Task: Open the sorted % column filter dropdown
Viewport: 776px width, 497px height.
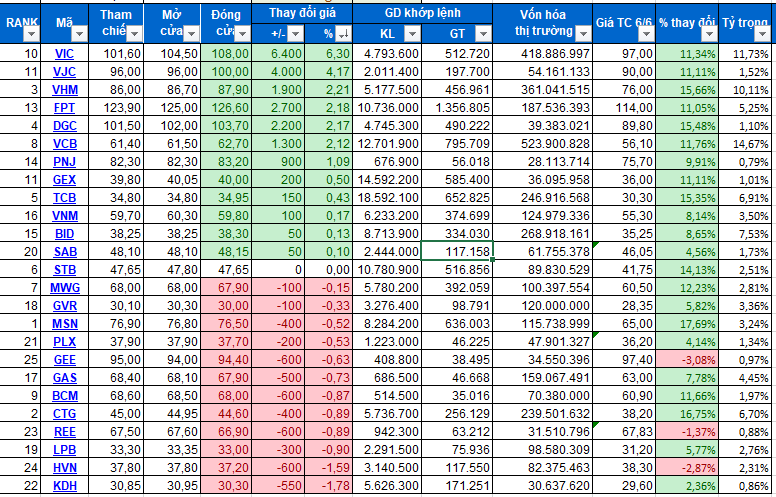Action: (x=343, y=34)
